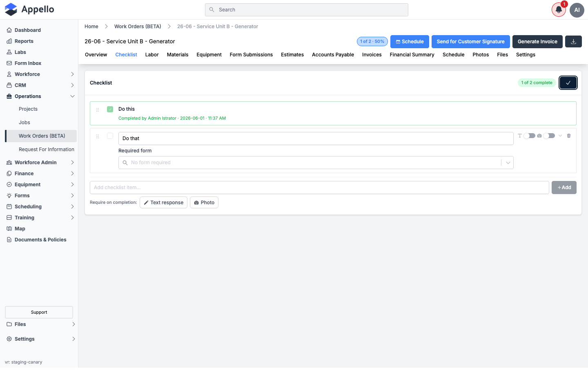Go to Work Orders (BETA) breadcrumb link

[138, 27]
